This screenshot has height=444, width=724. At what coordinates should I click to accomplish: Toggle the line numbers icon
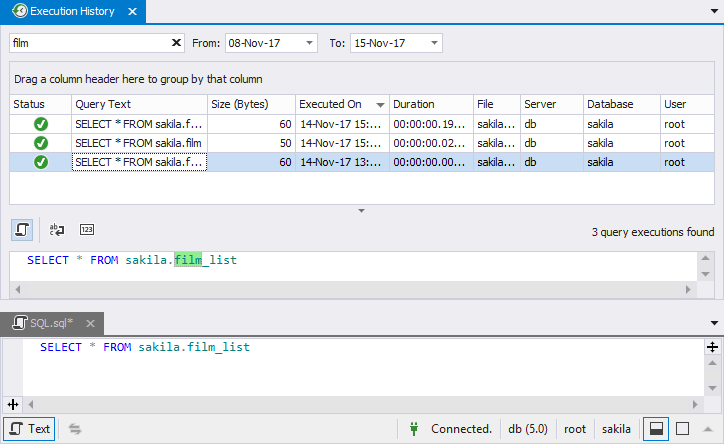point(87,229)
